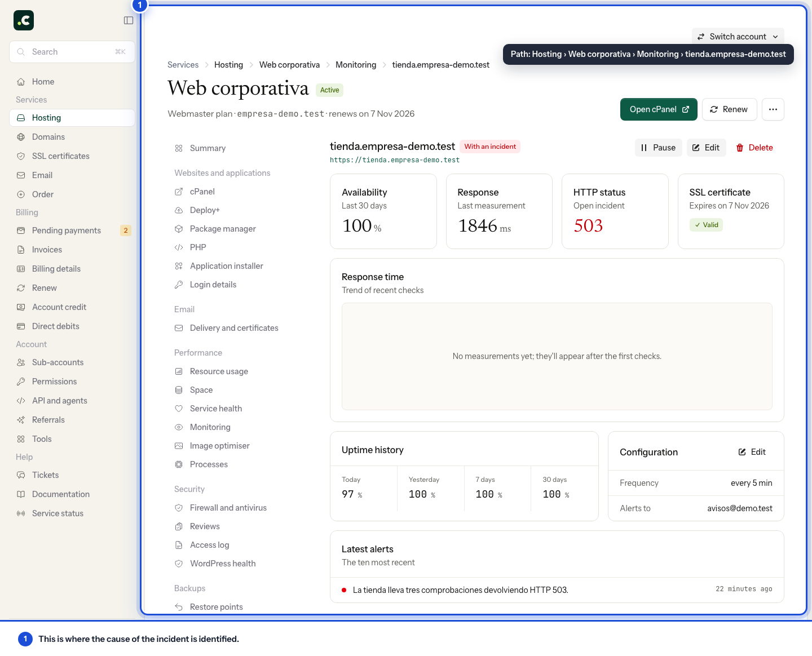Image resolution: width=812 pixels, height=656 pixels.
Task: Delete the tienda.empresa-demo.test monitor
Action: [754, 148]
